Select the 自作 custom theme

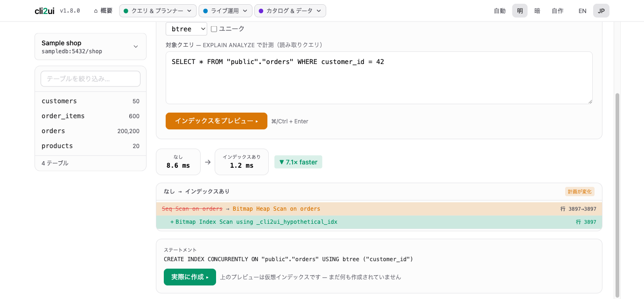pyautogui.click(x=558, y=11)
